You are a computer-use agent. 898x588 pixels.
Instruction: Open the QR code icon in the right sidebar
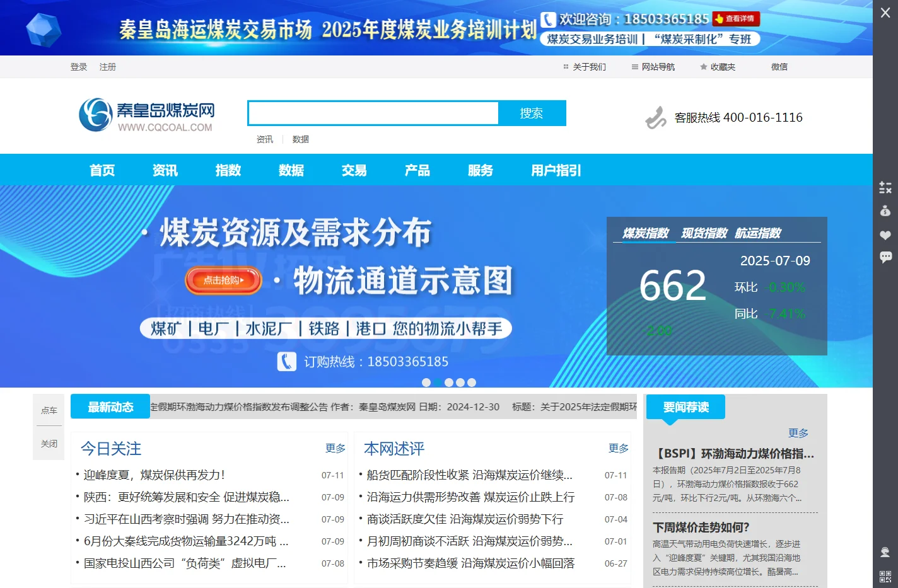pos(885,576)
